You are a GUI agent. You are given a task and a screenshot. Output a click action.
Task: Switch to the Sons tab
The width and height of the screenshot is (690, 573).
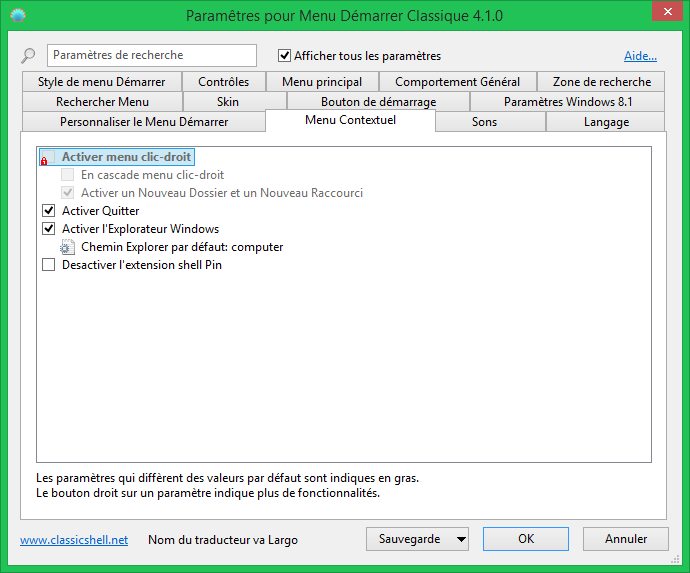(484, 122)
